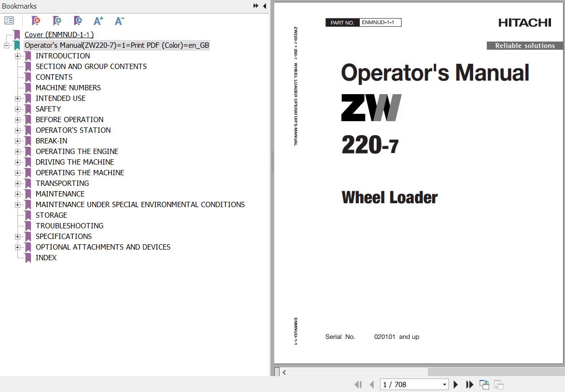Screen dimensions: 565x392
Task: Open the CONTENTS bookmark
Action: pyautogui.click(x=54, y=77)
